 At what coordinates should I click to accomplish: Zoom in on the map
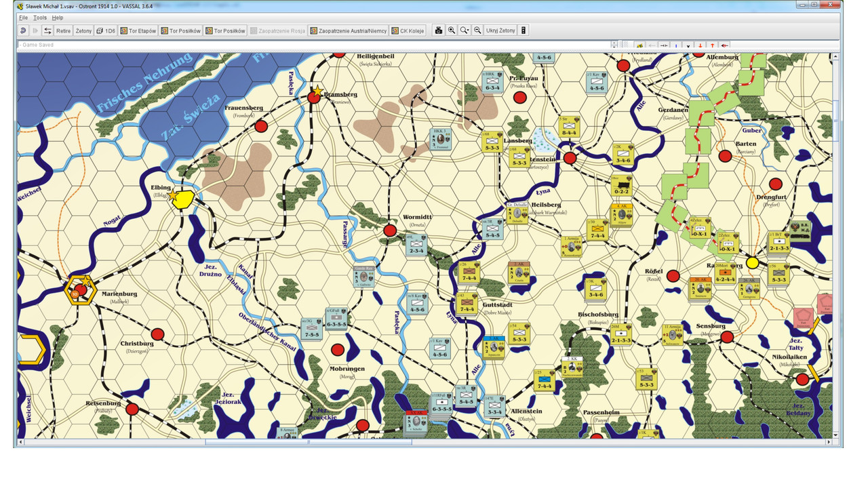pos(452,31)
